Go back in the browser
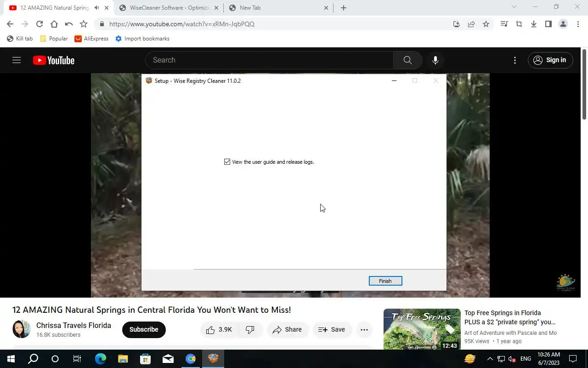 coord(10,24)
